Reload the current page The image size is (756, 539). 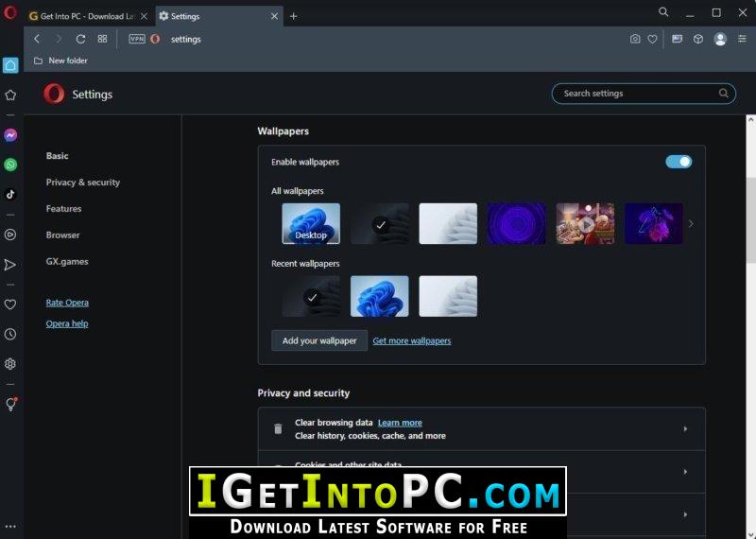(x=80, y=39)
